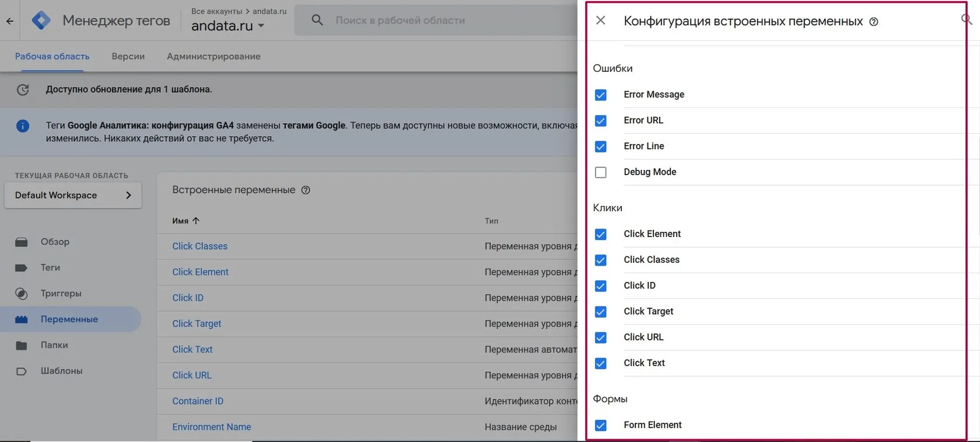This screenshot has height=442, width=980.
Task: Click the andata.ru breadcrumb link
Action: click(269, 11)
